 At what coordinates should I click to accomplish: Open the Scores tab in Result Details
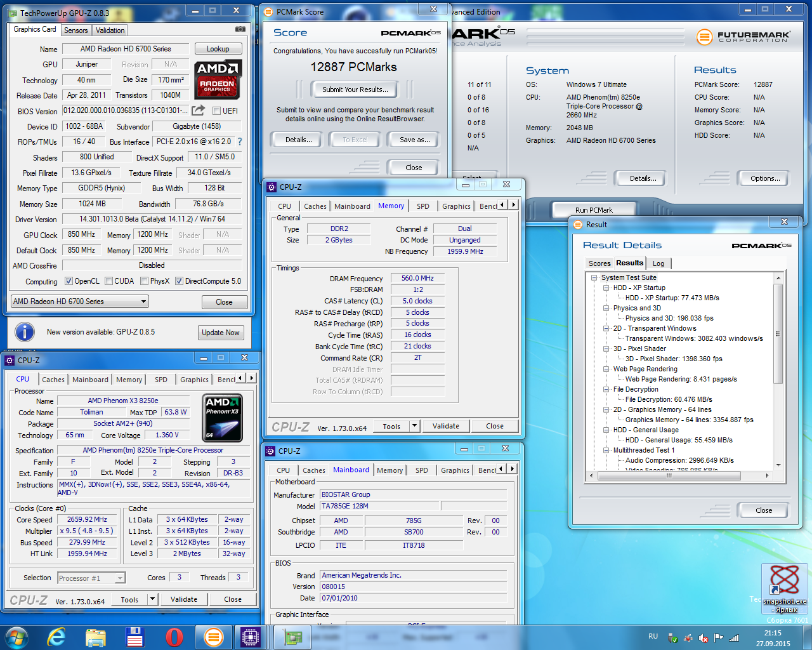point(599,263)
